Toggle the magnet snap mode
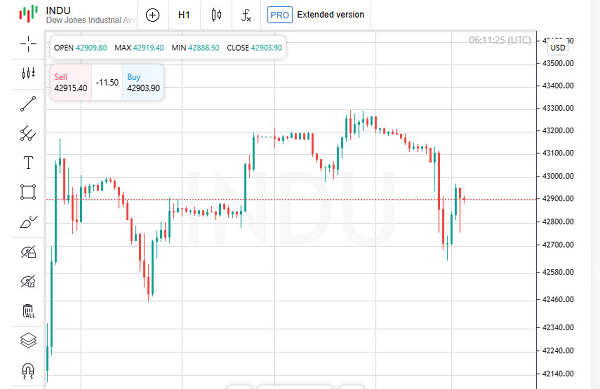Image resolution: width=600 pixels, height=389 pixels. point(28,370)
